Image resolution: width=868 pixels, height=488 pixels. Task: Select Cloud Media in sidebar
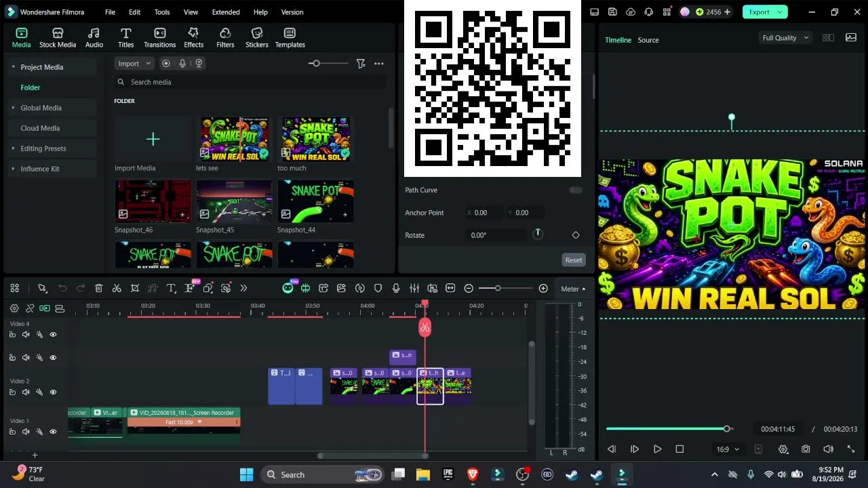click(x=40, y=128)
